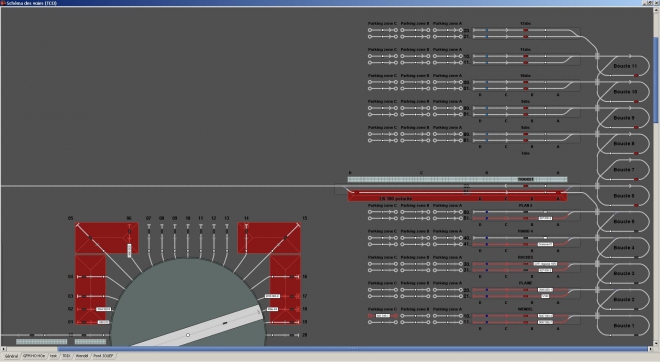
Task: Open the Général tab
Action: [x=11, y=356]
